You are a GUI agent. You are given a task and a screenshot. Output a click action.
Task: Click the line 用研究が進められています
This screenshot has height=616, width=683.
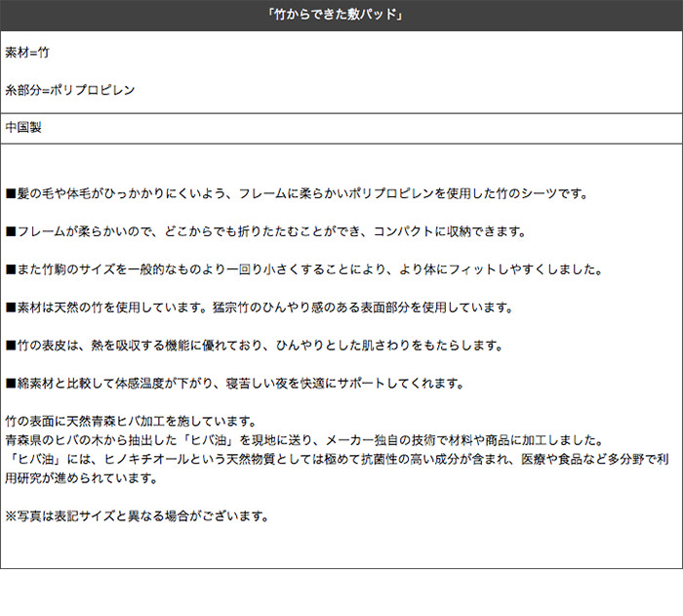point(81,478)
